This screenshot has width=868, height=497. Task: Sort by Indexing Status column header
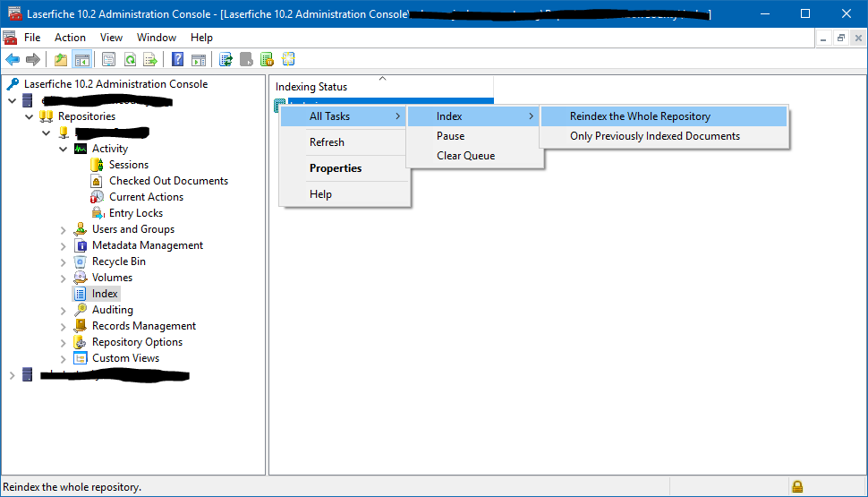(x=382, y=87)
